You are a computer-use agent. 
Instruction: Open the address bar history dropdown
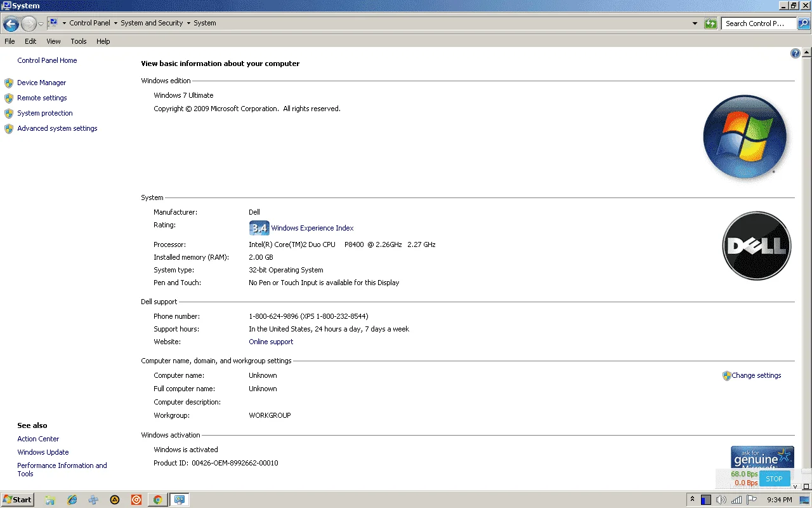tap(695, 23)
